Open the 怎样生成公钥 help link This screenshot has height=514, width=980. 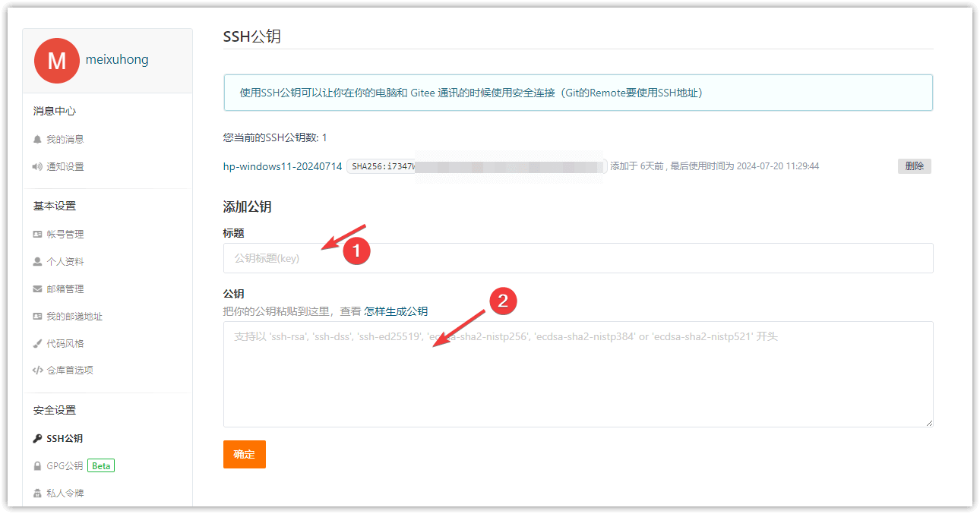[396, 311]
